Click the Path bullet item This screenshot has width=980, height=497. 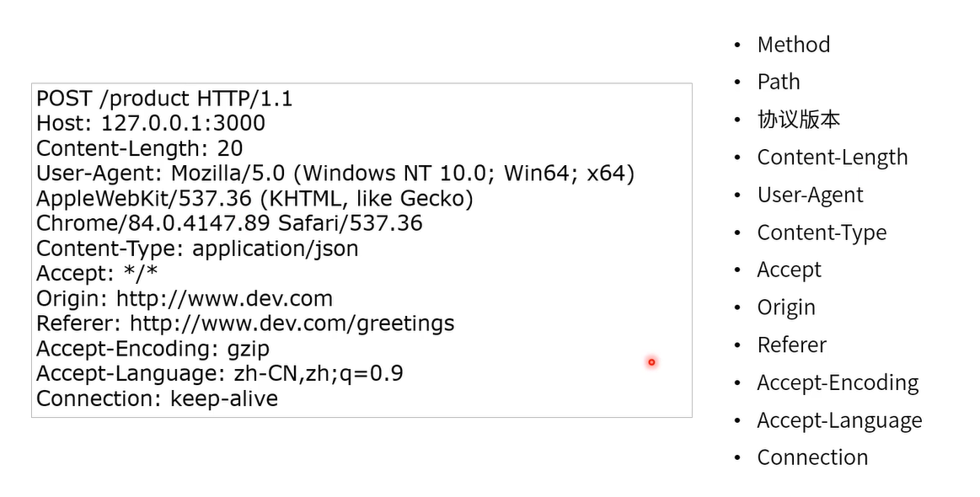(779, 82)
